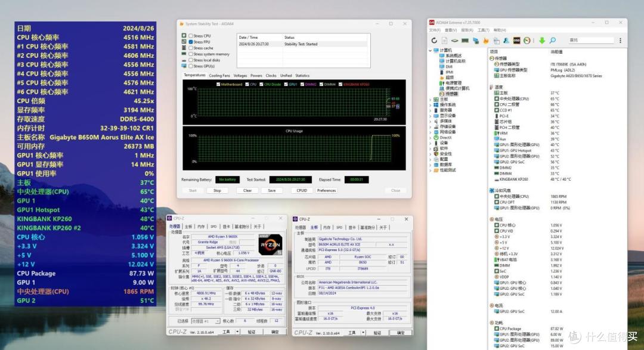Toggle the CPU Diode graph checkbox
Viewport: 644px width, 350px height.
point(261,84)
